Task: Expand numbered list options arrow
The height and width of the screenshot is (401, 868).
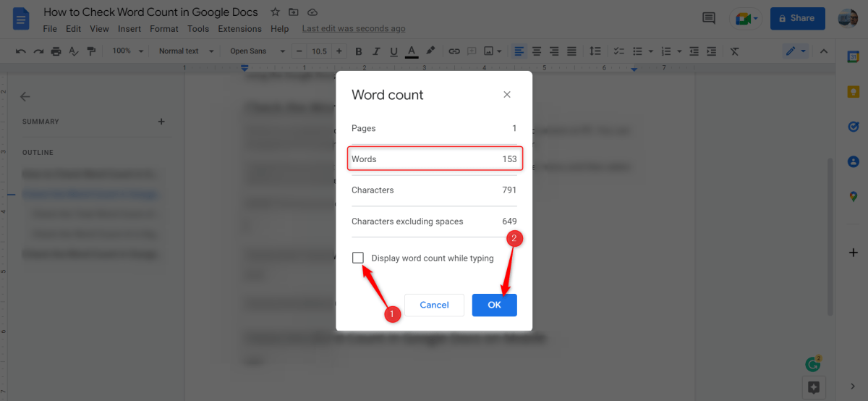Action: click(x=680, y=51)
